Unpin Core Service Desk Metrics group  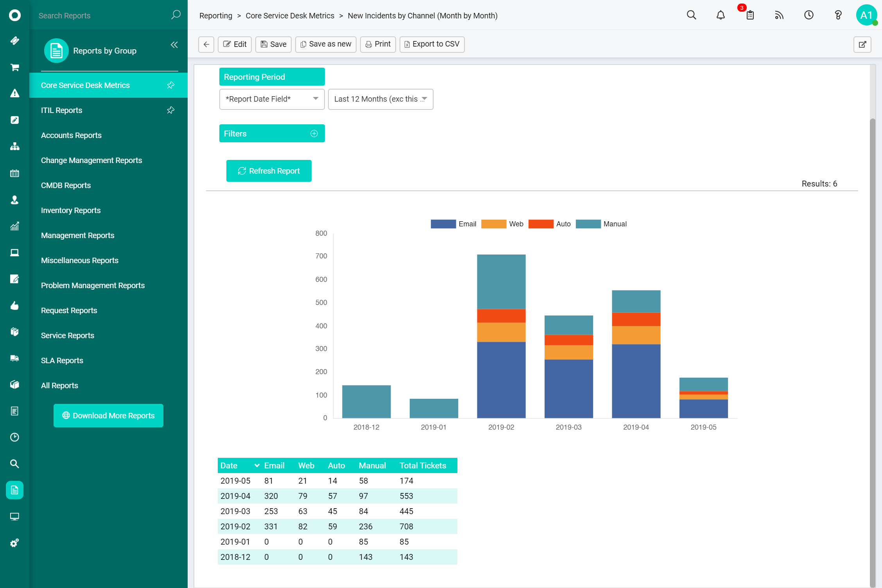pos(171,85)
